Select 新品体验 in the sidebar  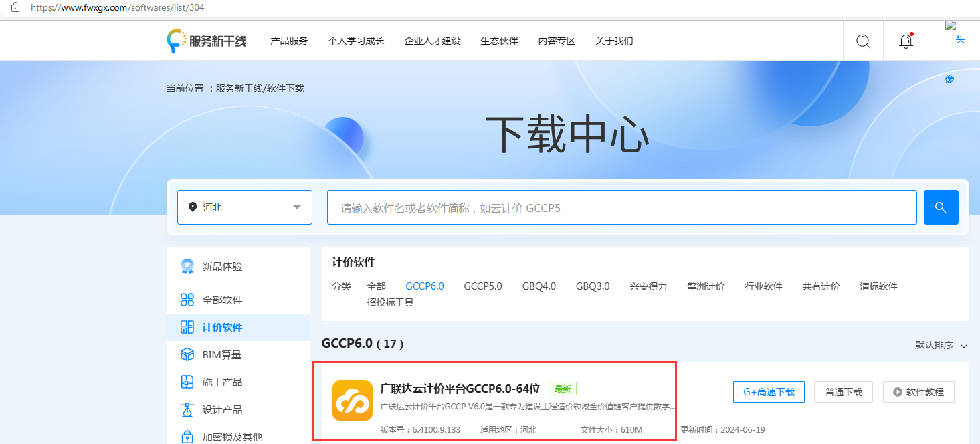pyautogui.click(x=238, y=267)
